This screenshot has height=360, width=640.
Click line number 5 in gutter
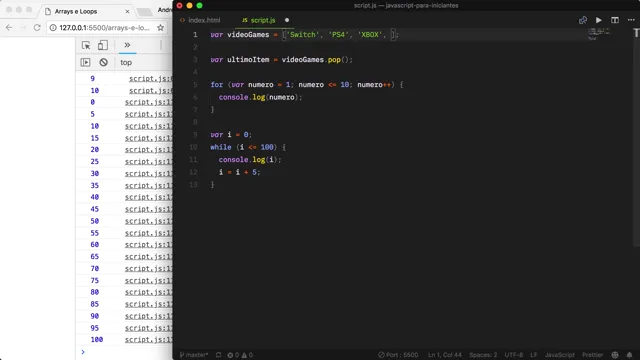pyautogui.click(x=195, y=84)
